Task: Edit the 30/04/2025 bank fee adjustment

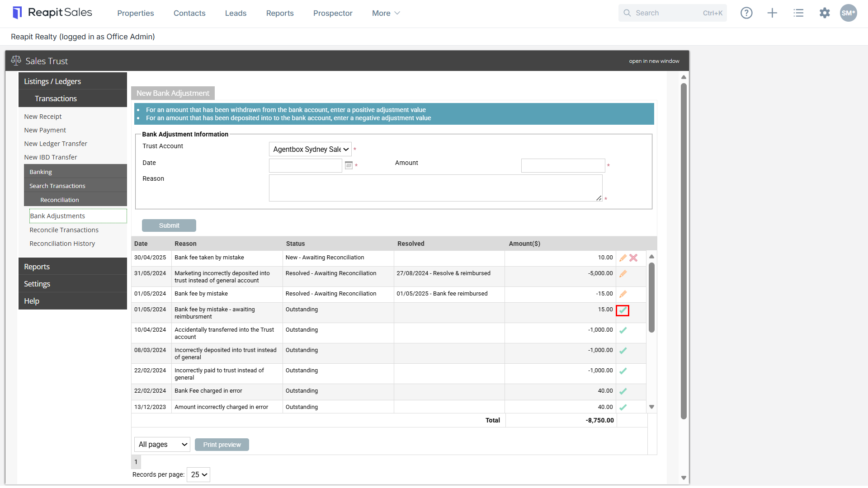Action: (623, 258)
